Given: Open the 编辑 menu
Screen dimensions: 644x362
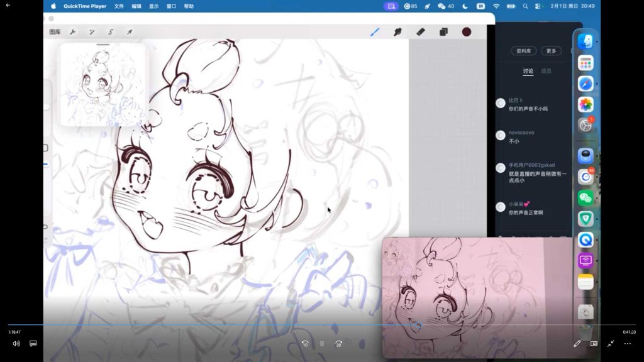Looking at the screenshot, I should click(136, 6).
